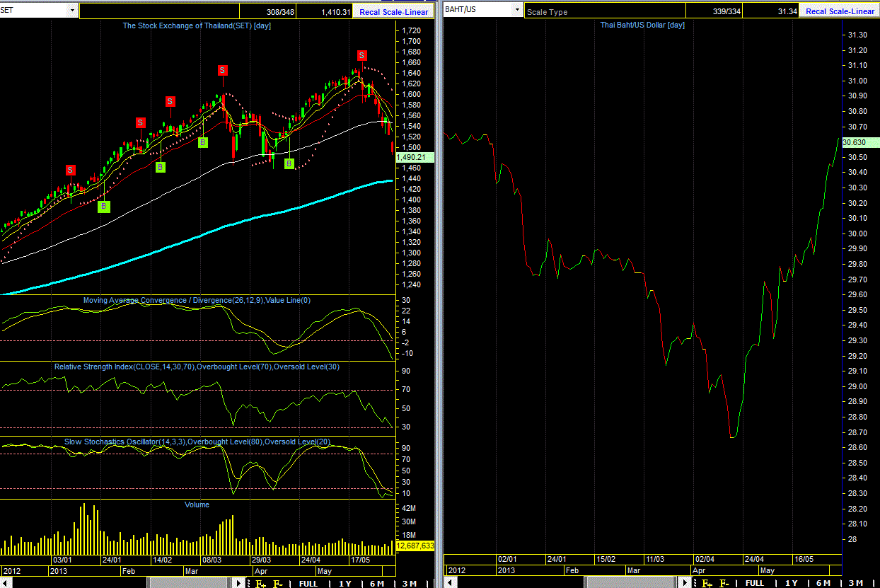The image size is (880, 588).
Task: Click the S sell marker at the chart's highest peak
Action: coord(361,55)
